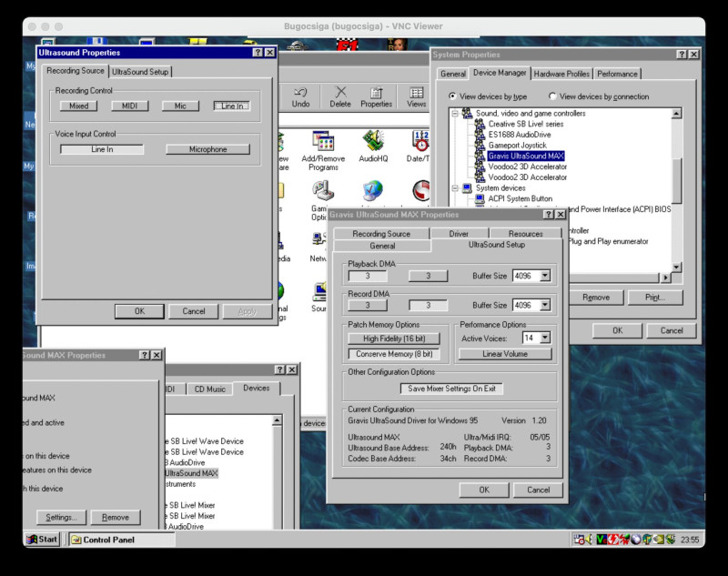Click the 23:55 taskbar clock
Image resolution: width=728 pixels, height=576 pixels.
click(x=690, y=540)
